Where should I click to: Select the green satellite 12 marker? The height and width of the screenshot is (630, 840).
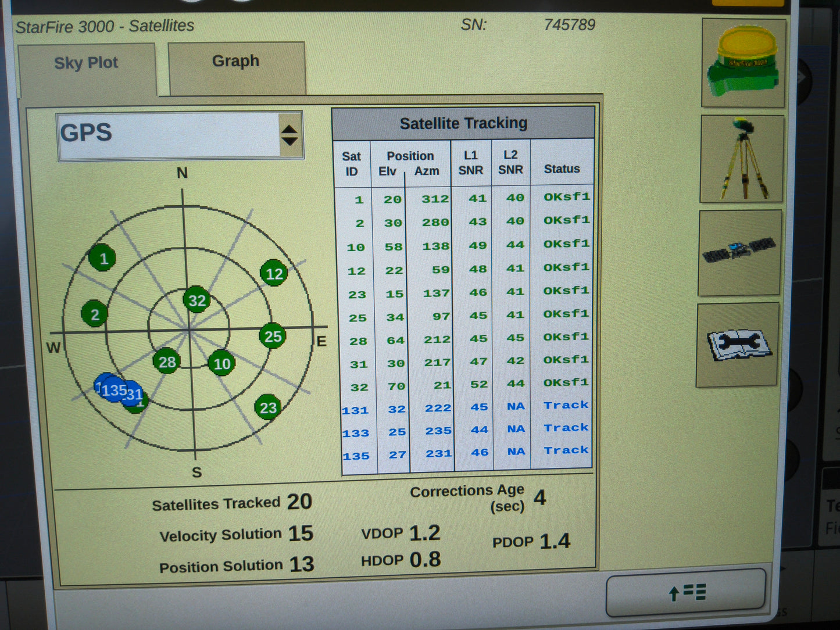click(x=274, y=274)
